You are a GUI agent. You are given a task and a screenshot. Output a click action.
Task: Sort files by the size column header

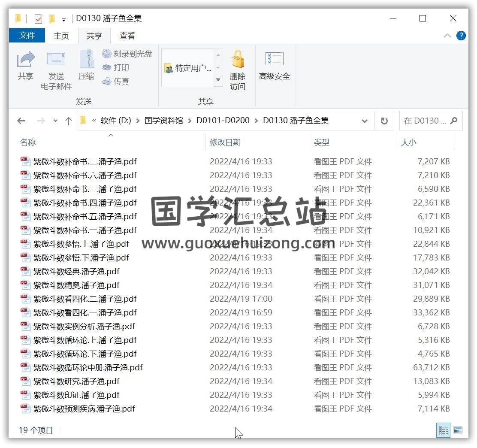click(x=408, y=142)
